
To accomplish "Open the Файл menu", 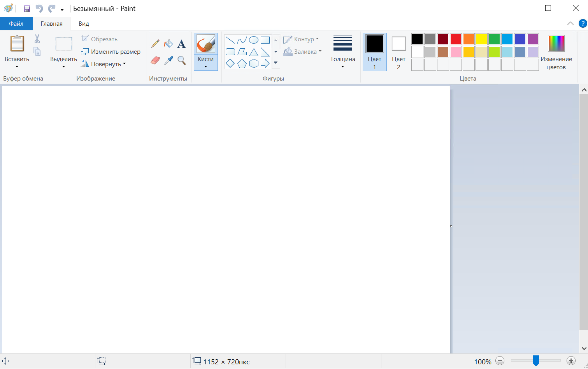I will [16, 23].
